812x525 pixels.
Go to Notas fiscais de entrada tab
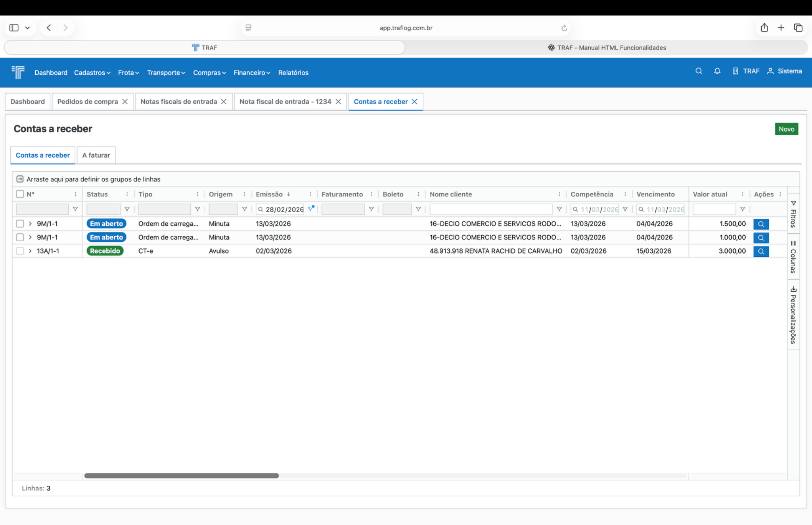click(x=178, y=102)
